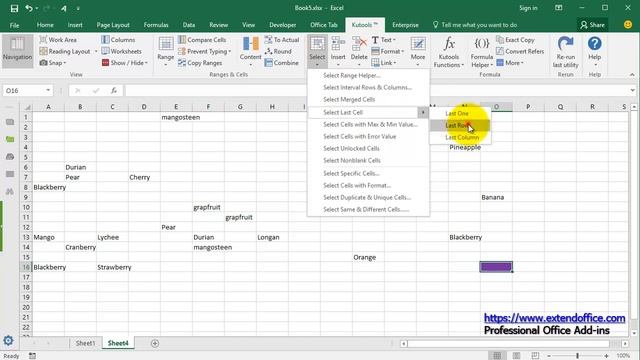Click inside the formula bar
The image size is (640, 360).
coord(376,91)
